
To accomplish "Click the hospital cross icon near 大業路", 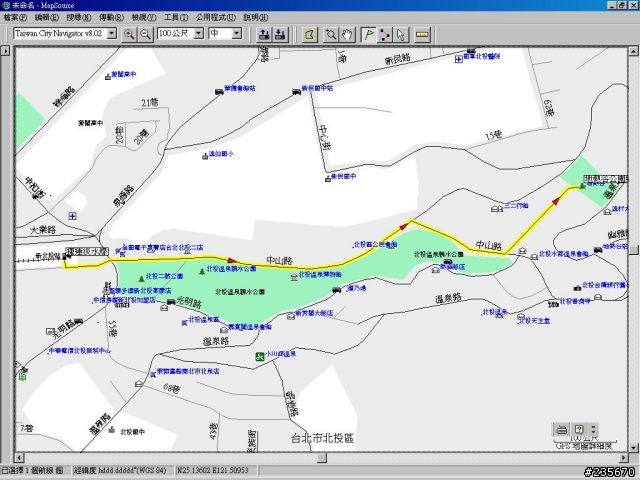I will tap(72, 216).
